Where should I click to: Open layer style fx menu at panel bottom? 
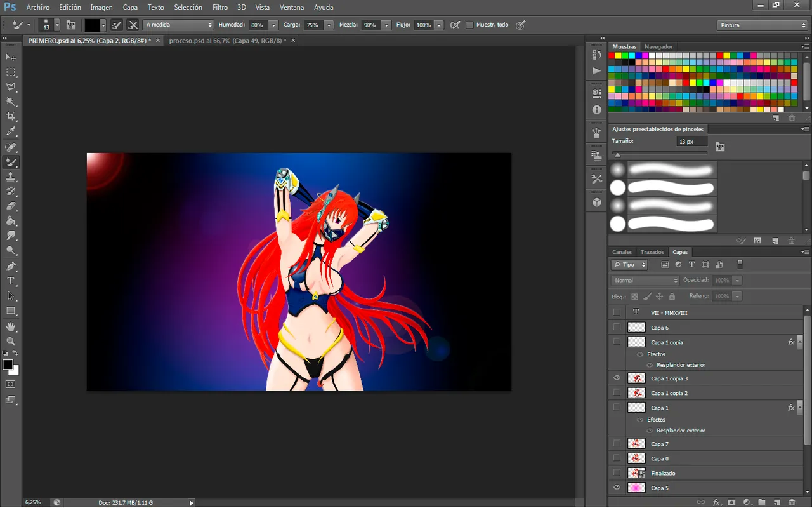click(717, 502)
